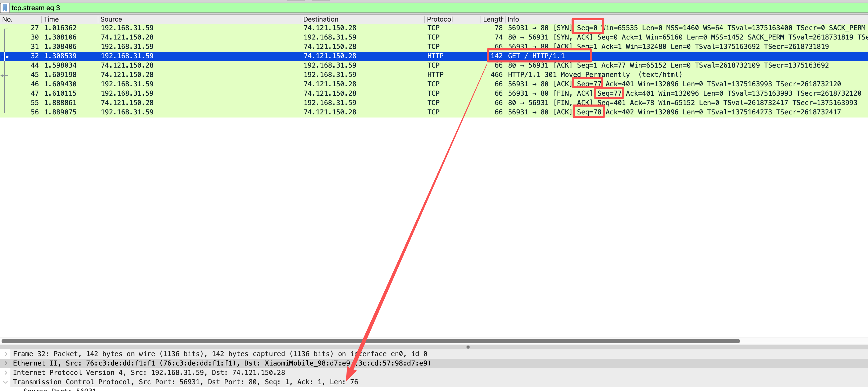868x391 pixels.
Task: Sort packets by Time column header
Action: [51, 19]
